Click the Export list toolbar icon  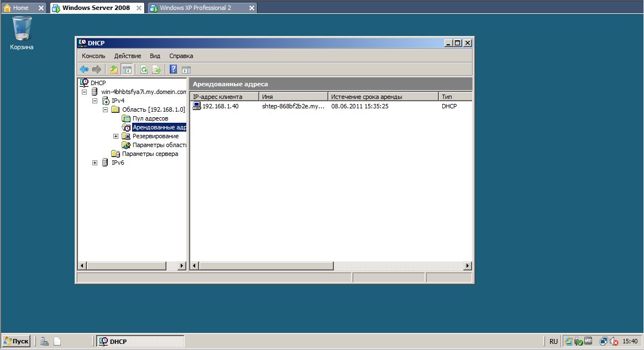pos(156,70)
